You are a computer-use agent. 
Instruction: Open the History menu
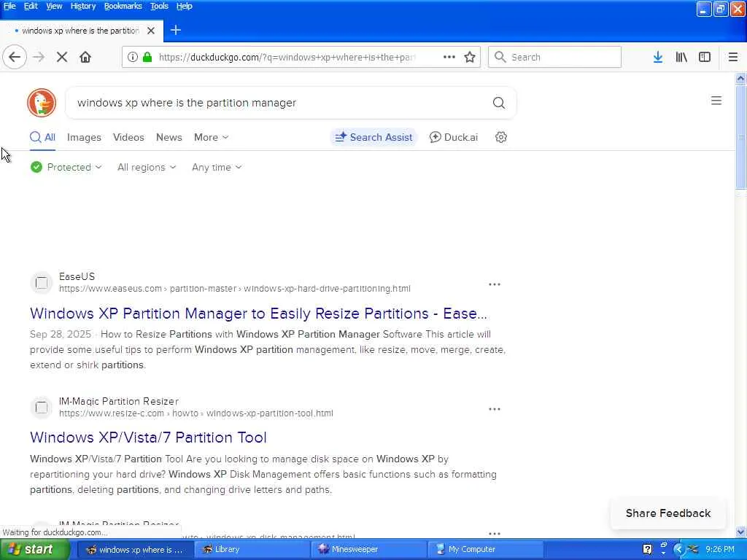click(83, 6)
